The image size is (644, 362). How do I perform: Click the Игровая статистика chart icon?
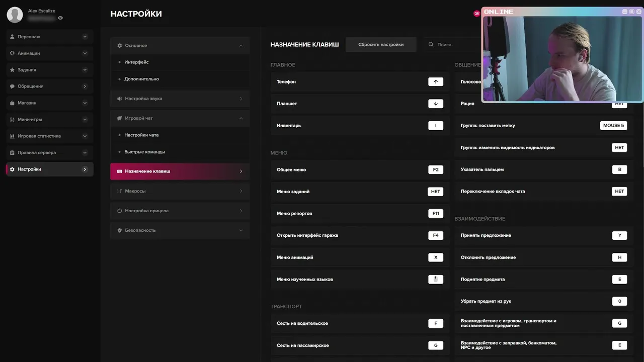point(13,136)
